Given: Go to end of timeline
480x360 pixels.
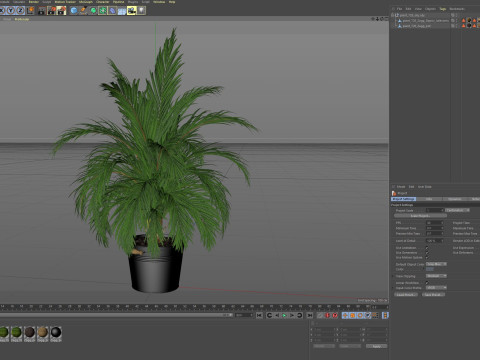Looking at the screenshot, I should [x=310, y=315].
